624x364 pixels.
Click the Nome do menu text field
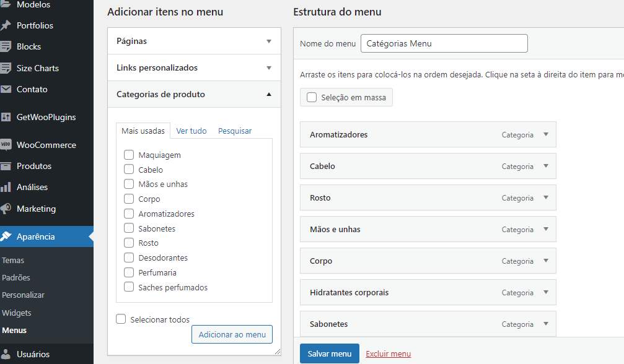click(x=444, y=43)
